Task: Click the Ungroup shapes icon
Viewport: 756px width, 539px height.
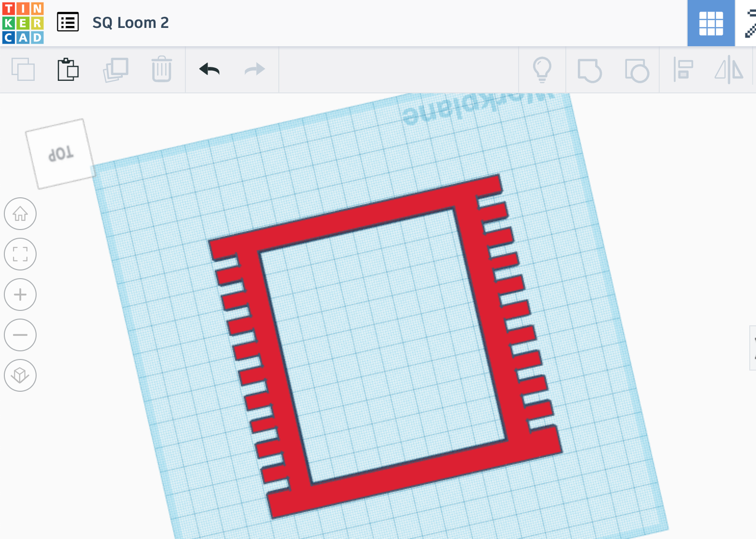Action: click(637, 71)
